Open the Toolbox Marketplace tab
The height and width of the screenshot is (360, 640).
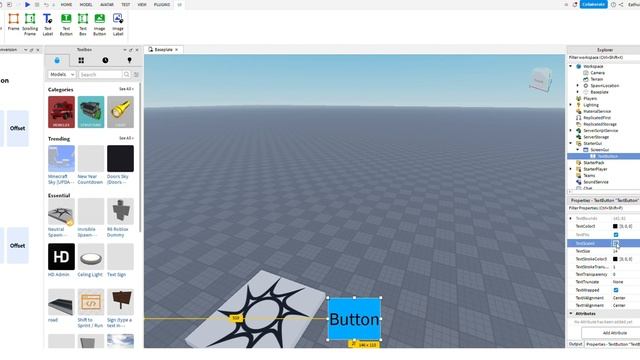57,60
